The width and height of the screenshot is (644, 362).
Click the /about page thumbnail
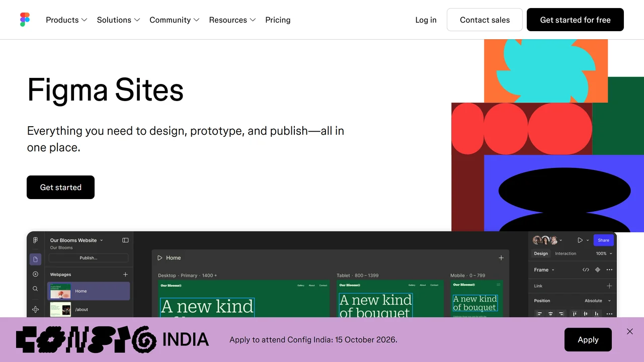tap(60, 309)
